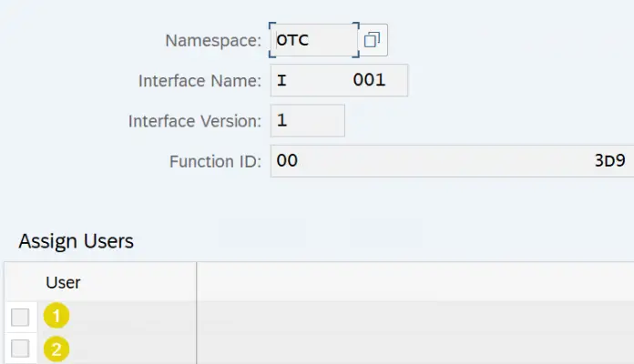The height and width of the screenshot is (364, 634).
Task: Click the Namespace label
Action: tap(213, 40)
